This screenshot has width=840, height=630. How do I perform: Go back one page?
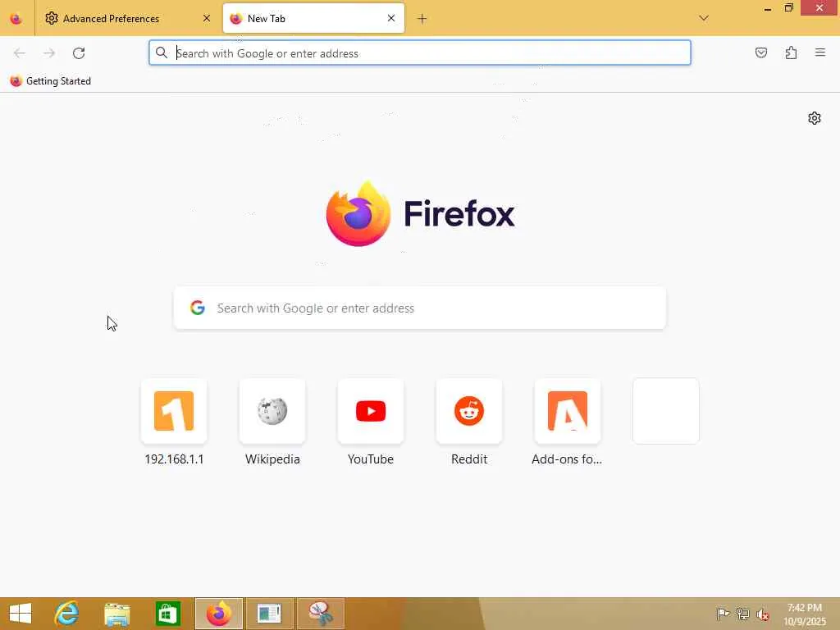click(20, 53)
